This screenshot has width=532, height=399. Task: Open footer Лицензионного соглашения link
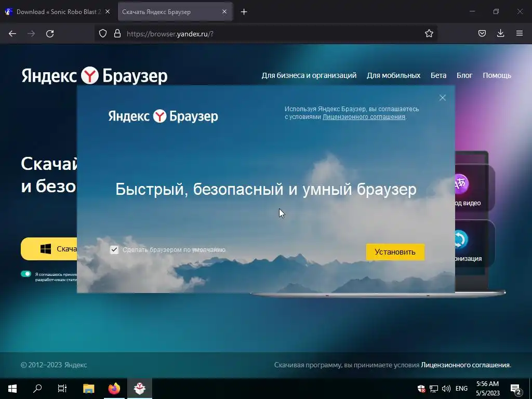pyautogui.click(x=466, y=365)
